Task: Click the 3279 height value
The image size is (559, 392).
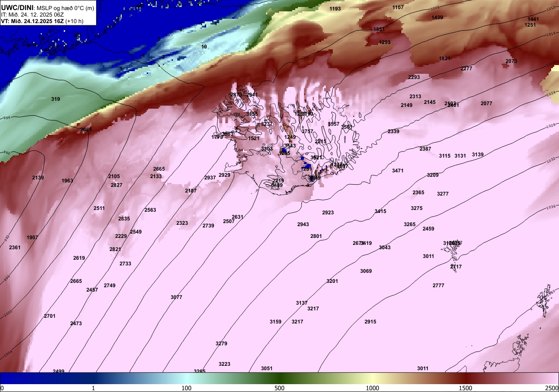Action: [221, 344]
